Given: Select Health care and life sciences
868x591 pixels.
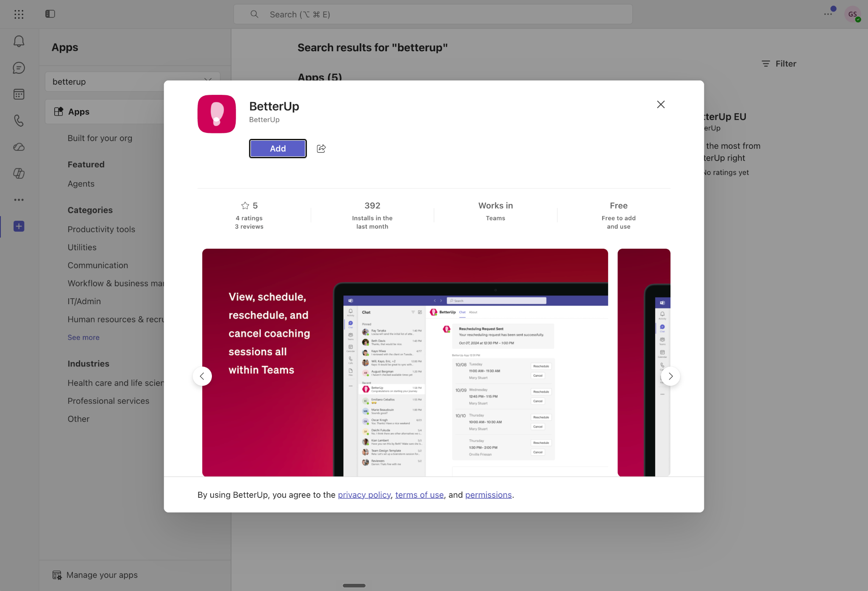Looking at the screenshot, I should [x=116, y=383].
